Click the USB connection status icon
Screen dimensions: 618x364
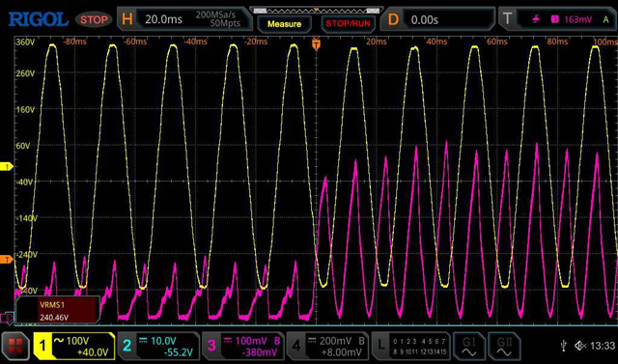[x=564, y=346]
